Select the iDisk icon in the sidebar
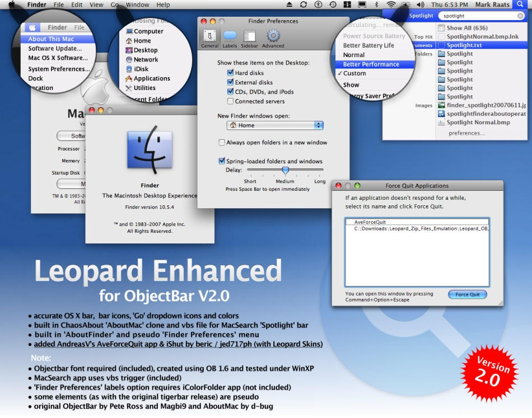Image resolution: width=532 pixels, height=418 pixels. click(x=141, y=69)
